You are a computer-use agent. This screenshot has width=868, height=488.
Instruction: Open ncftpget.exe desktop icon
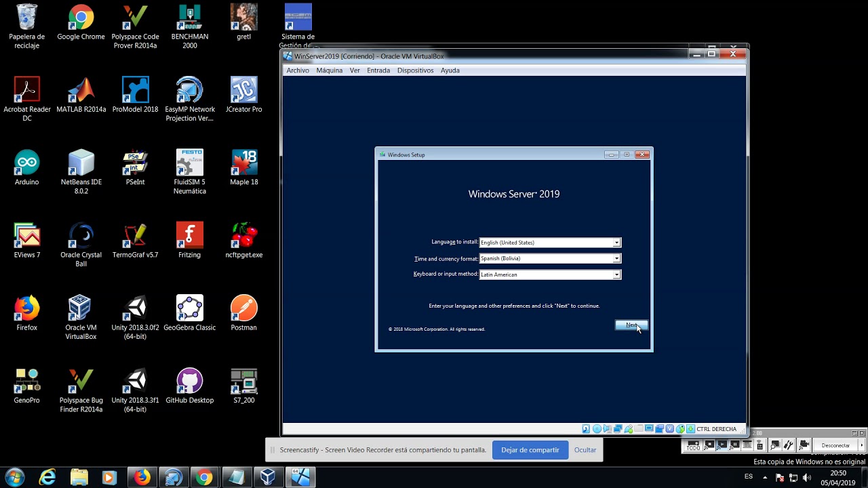tap(243, 240)
